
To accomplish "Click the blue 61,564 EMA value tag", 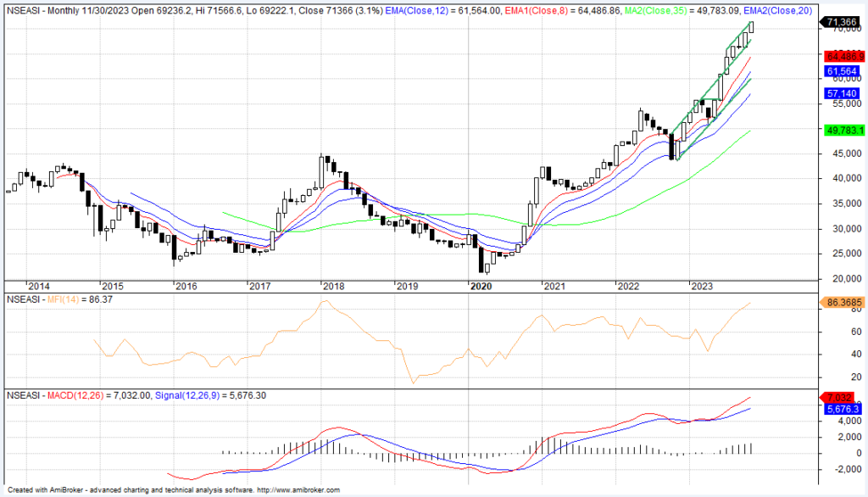I will [840, 71].
